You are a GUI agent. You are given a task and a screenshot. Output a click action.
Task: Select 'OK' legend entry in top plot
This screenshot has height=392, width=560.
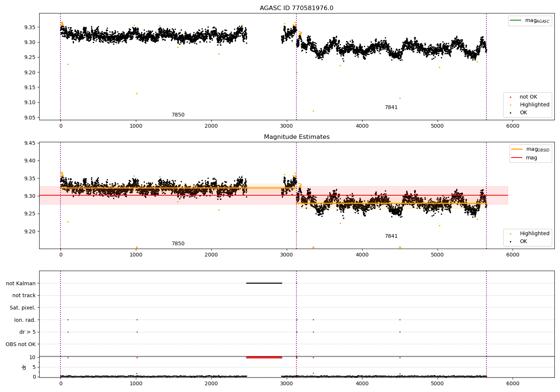pyautogui.click(x=523, y=113)
